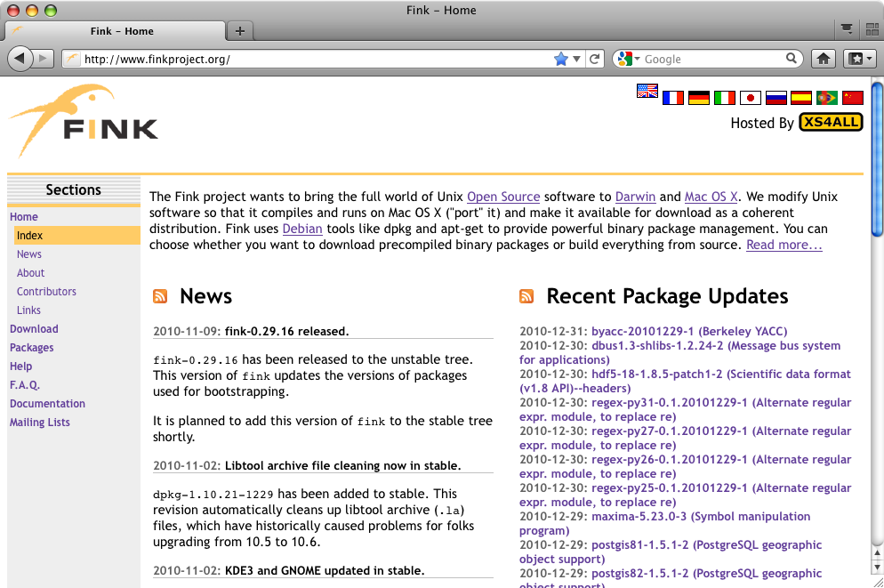Click the search magnifier icon
The width and height of the screenshot is (884, 588).
[791, 58]
